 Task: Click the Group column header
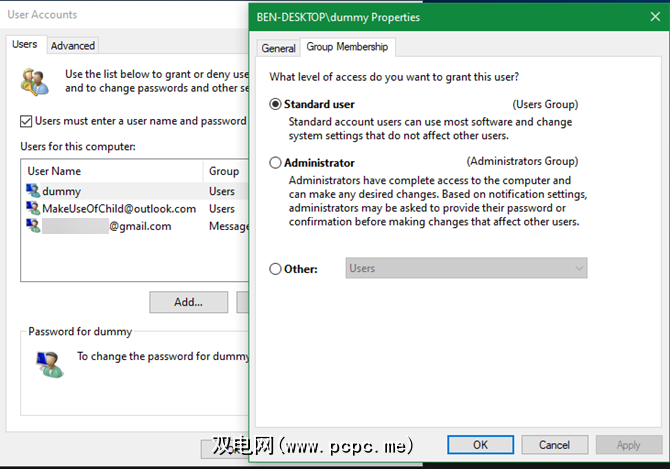coord(226,171)
